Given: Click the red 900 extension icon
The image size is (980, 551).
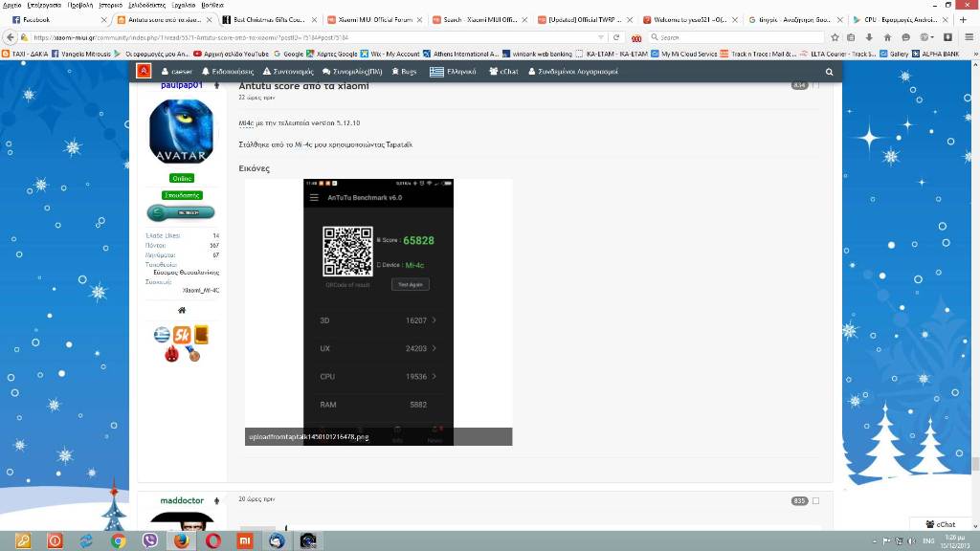Looking at the screenshot, I should (x=636, y=38).
